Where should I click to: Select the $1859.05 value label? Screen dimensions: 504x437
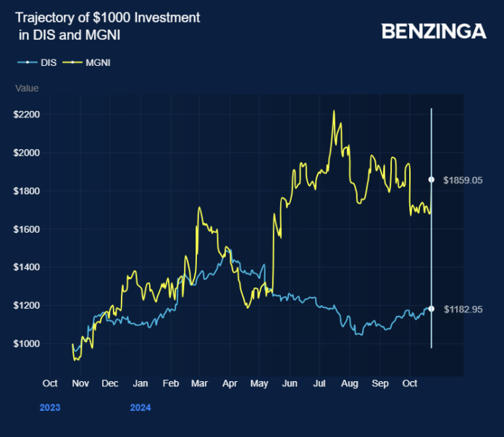461,179
